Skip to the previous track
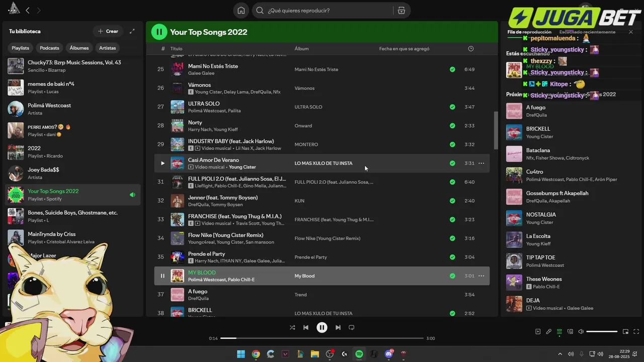Image resolution: width=644 pixels, height=362 pixels. [x=306, y=327]
